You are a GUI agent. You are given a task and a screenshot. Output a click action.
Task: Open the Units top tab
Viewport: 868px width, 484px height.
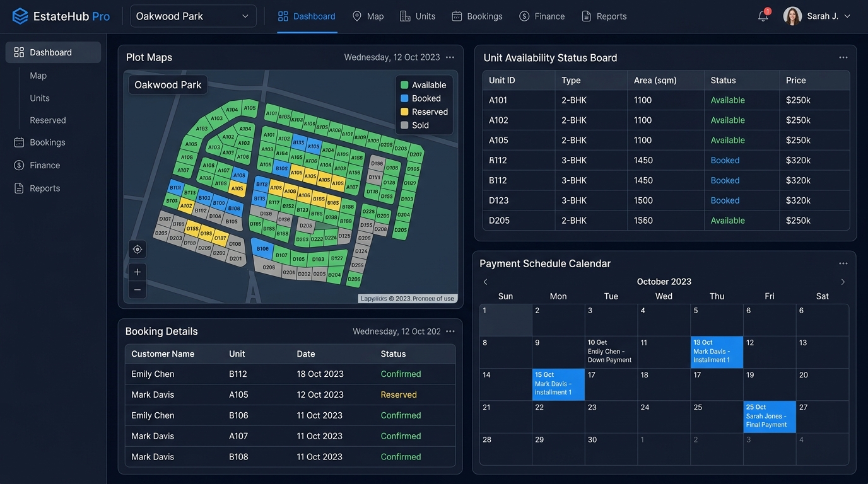coord(418,16)
